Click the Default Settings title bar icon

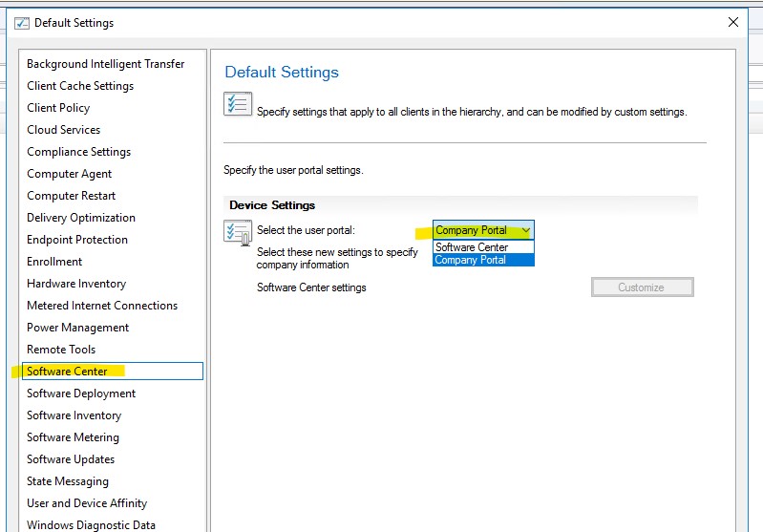point(22,23)
